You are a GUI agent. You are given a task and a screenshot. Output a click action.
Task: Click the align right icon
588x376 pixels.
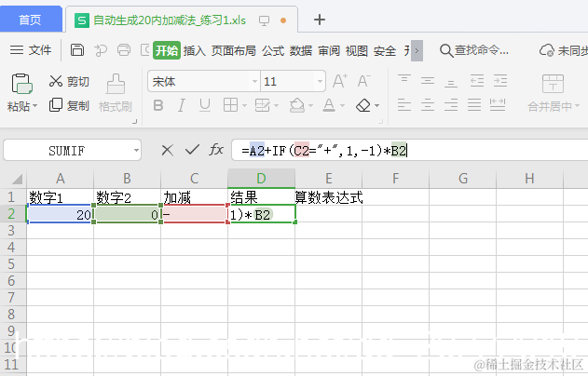451,105
